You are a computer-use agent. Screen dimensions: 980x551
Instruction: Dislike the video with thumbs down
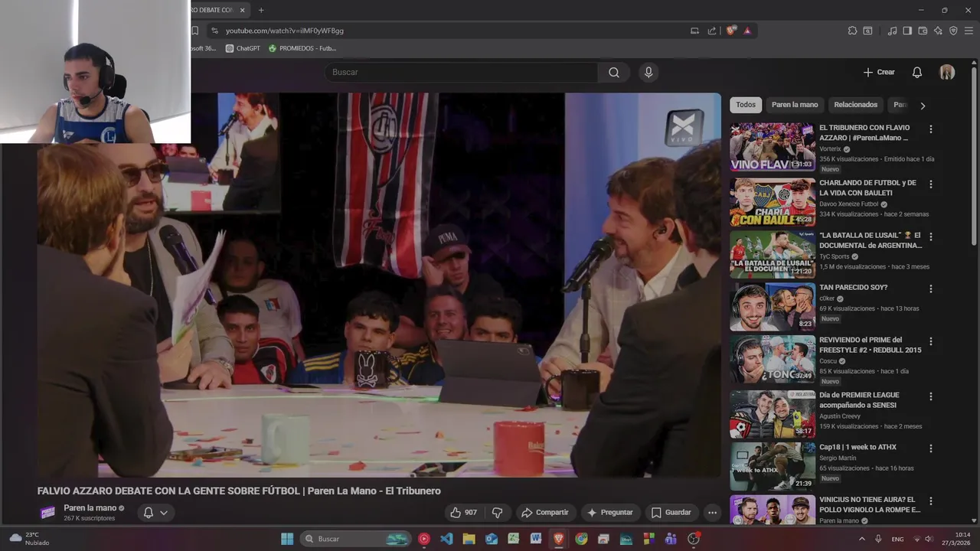[x=498, y=512]
